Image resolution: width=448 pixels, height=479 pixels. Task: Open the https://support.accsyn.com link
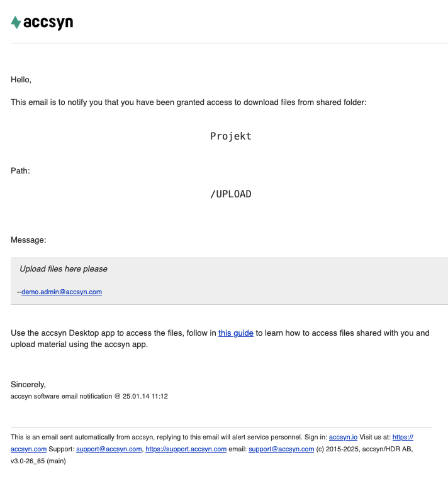(186, 449)
